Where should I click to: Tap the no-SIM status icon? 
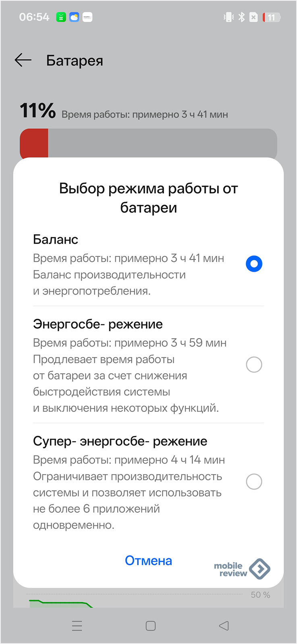coord(253,17)
